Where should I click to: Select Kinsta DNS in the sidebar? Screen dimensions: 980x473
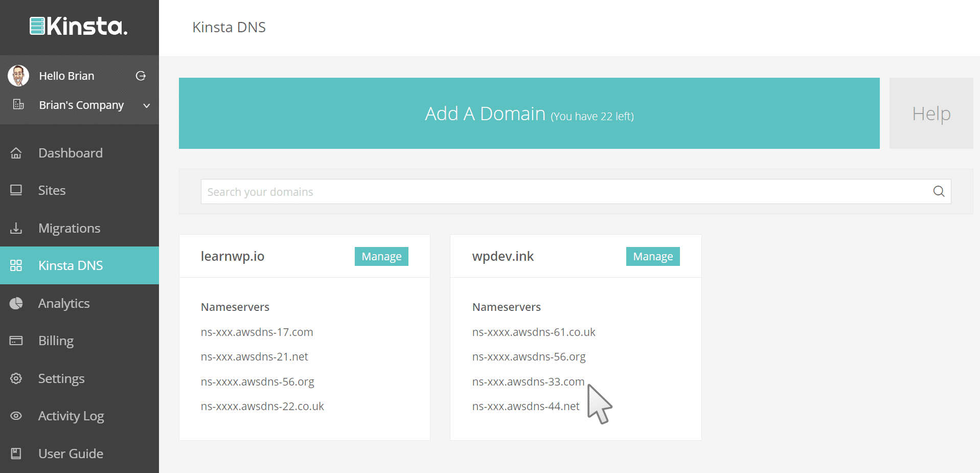pos(79,265)
